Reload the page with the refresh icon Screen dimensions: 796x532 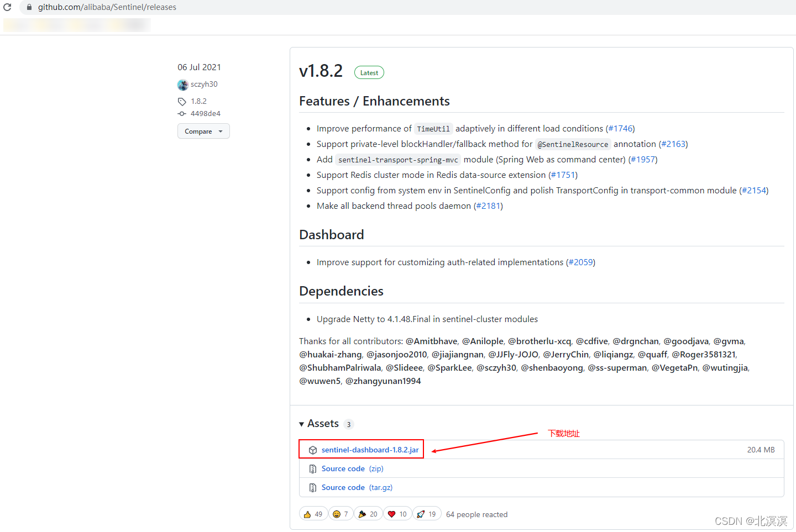click(7, 7)
